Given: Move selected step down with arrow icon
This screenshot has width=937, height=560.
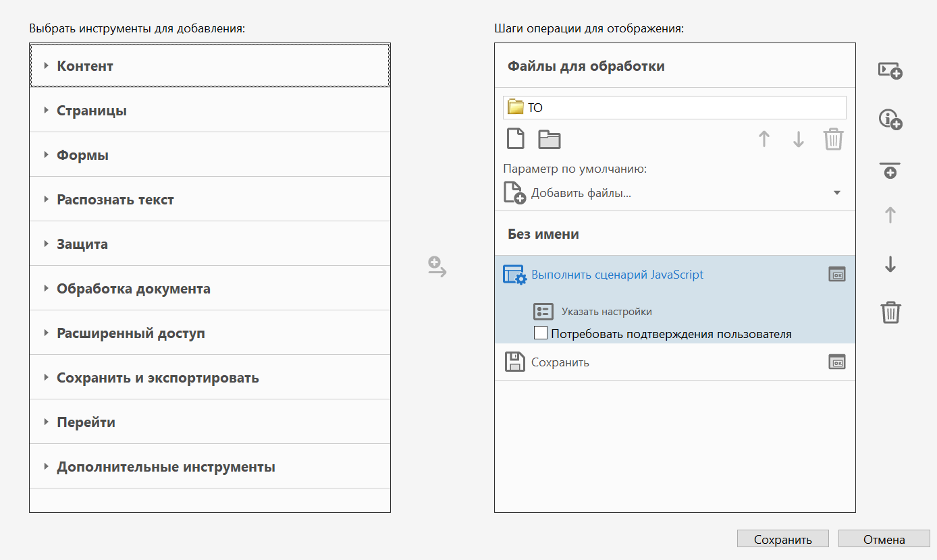Looking at the screenshot, I should click(x=890, y=264).
